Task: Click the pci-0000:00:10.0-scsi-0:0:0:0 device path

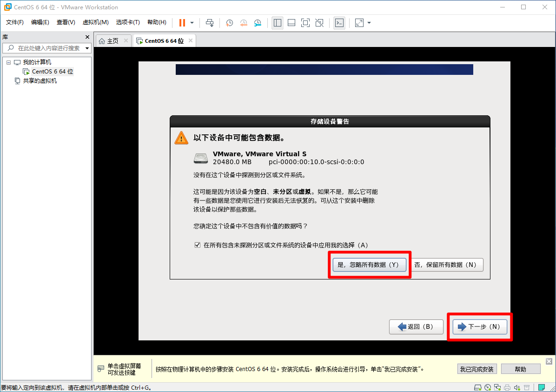Action: coord(316,162)
